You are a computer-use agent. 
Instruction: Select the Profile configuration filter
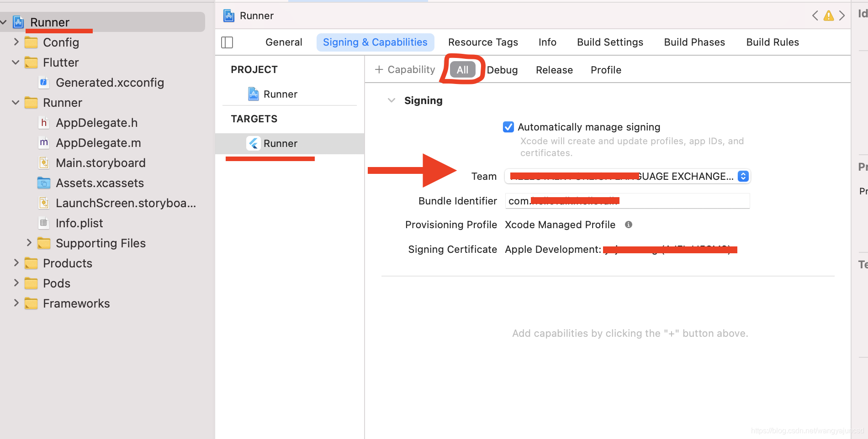click(x=606, y=70)
